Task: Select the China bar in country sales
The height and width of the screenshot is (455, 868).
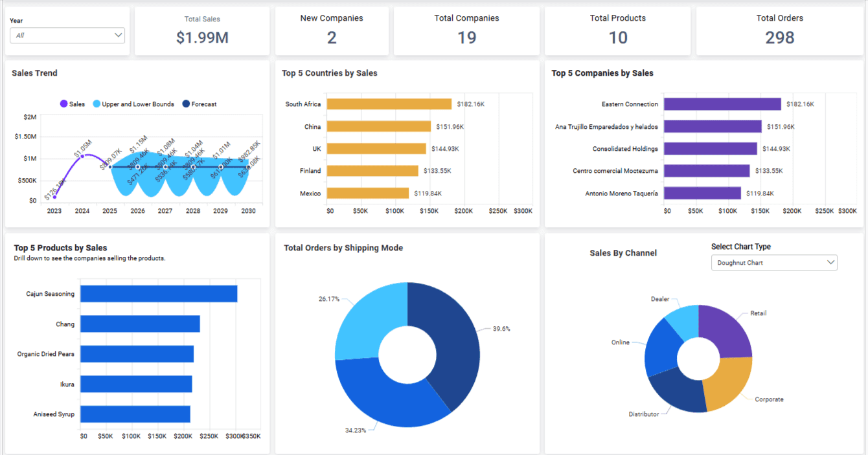Action: (x=379, y=126)
